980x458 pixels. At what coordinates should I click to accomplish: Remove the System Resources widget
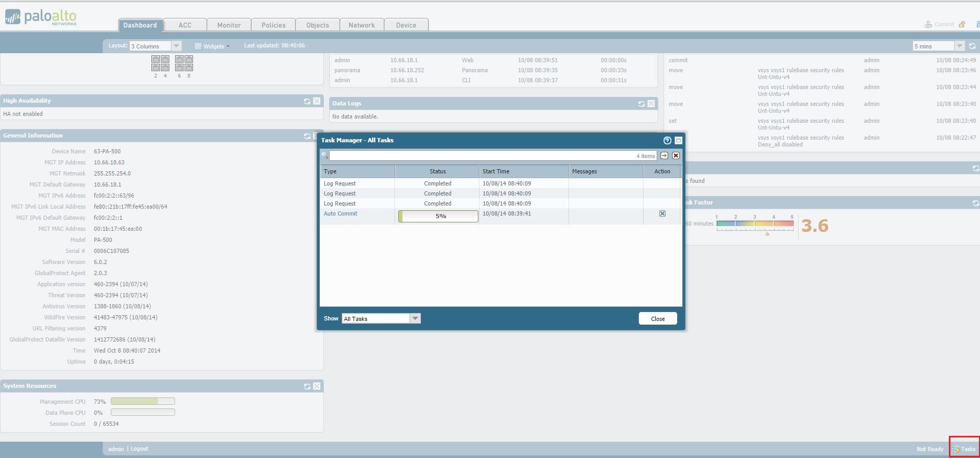pyautogui.click(x=316, y=386)
